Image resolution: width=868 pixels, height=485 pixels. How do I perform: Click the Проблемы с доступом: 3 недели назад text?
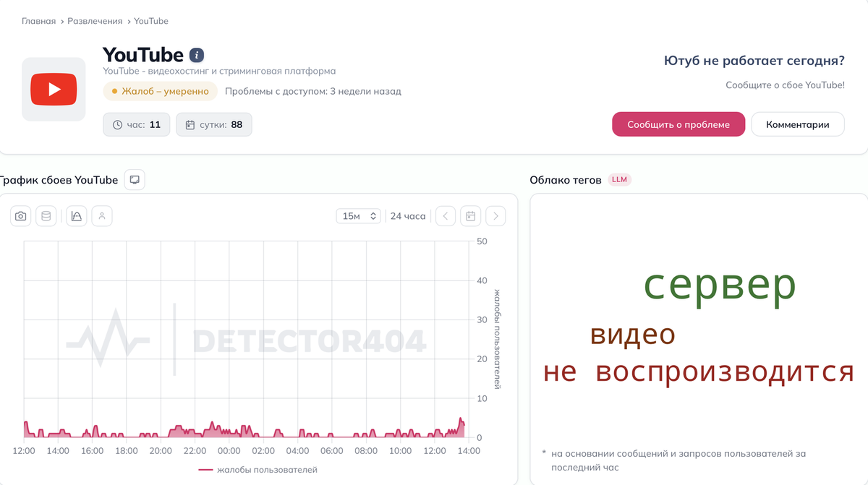(x=313, y=91)
